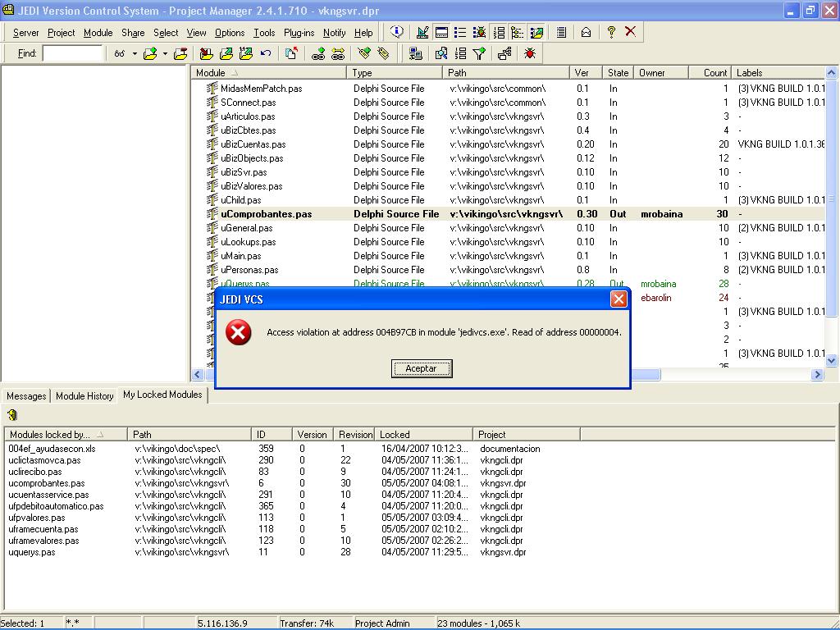Click the binoculars search icon next to Find
Screen dimensions: 840x630
click(x=120, y=53)
